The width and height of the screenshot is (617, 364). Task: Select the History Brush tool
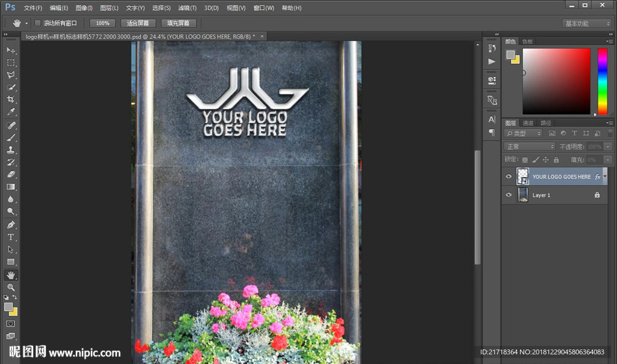[x=11, y=162]
